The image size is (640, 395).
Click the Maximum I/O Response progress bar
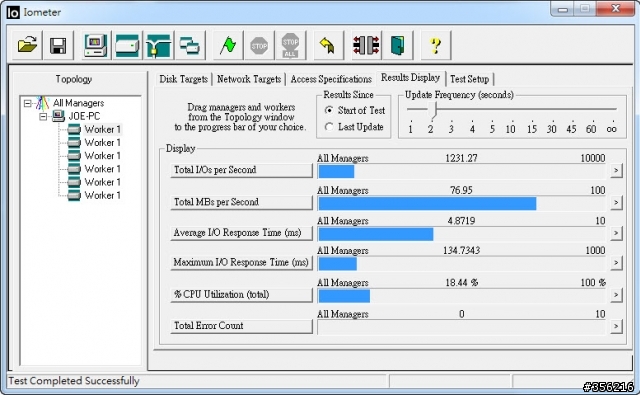tap(462, 263)
